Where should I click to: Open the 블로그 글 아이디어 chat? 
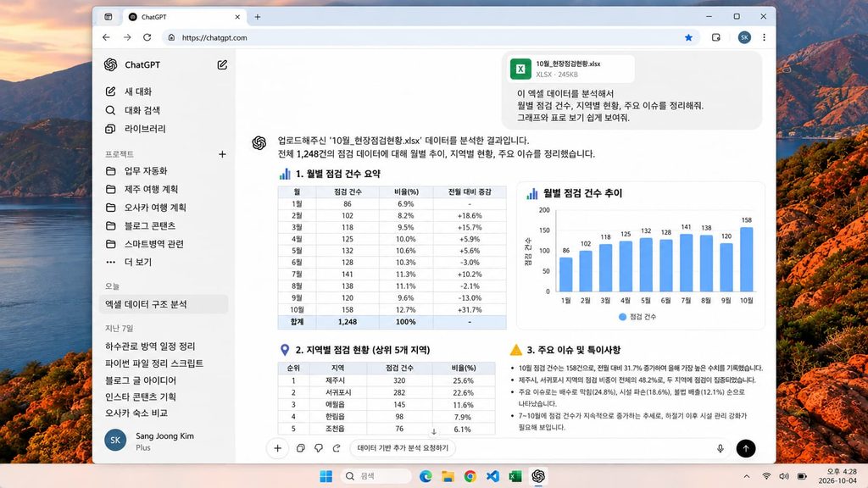141,380
